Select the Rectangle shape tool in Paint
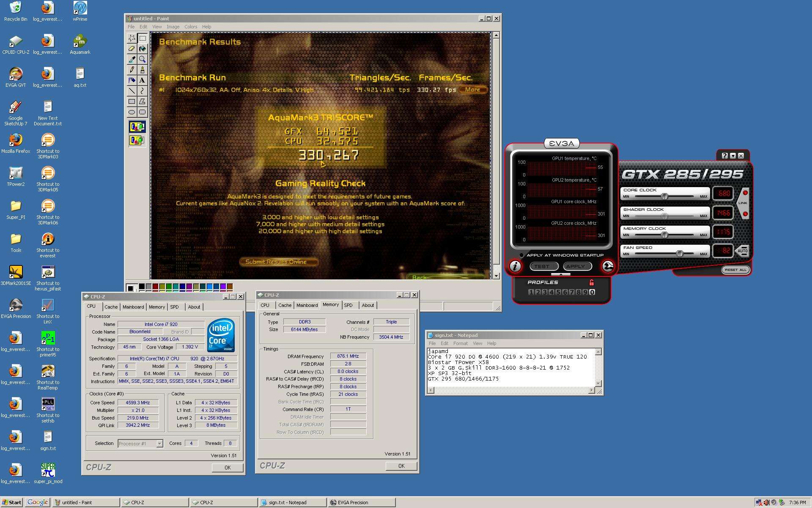 pyautogui.click(x=132, y=102)
